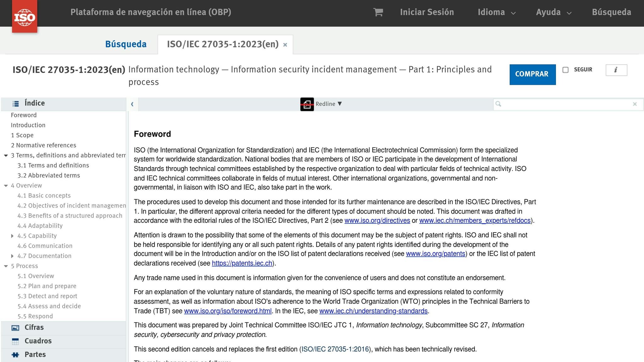Click the ISO logo
The width and height of the screenshot is (644, 362).
click(25, 16)
